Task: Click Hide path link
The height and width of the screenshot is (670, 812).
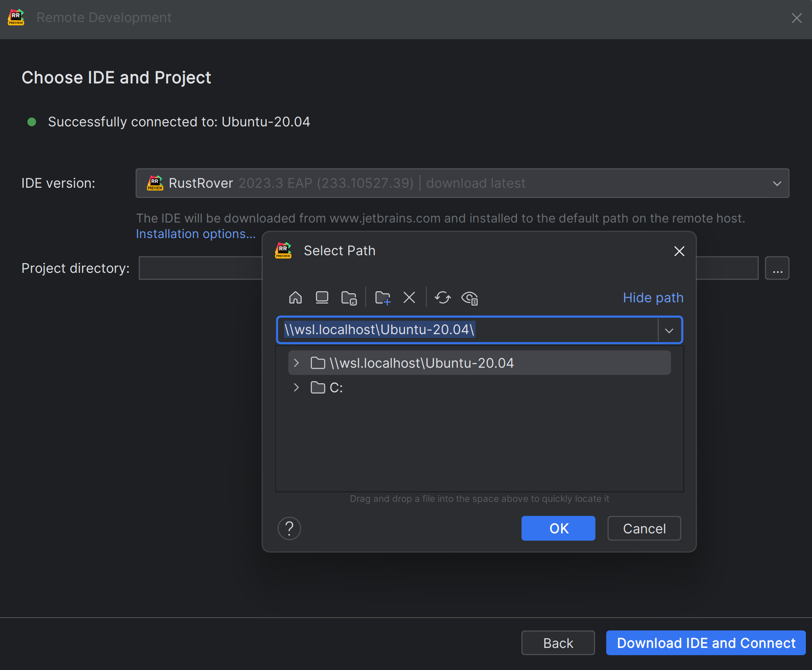Action: pos(653,297)
